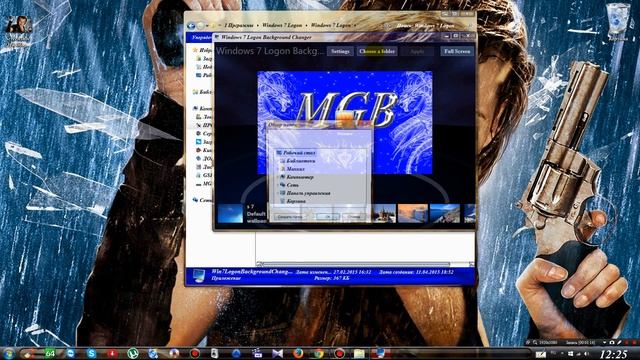The width and height of the screenshot is (640, 360).
Task: Click the application file icon in Explorer details pane
Action: [x=198, y=276]
